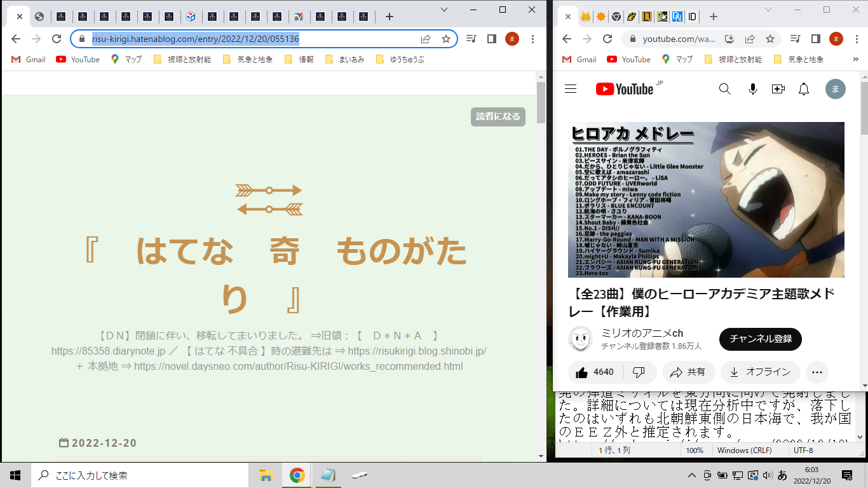Dislike the Hero Academia medley video

(639, 372)
